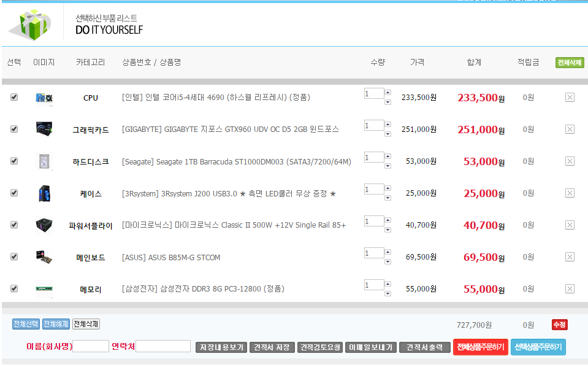Screen dimensions: 588x367
Task: Decrease 그래픽카드 quantity with down arrow
Action: (x=388, y=134)
